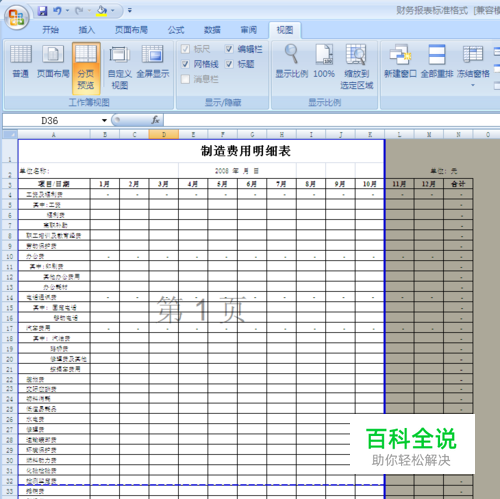Arrange All windows (全部重排)
This screenshot has height=499, width=500.
(437, 61)
